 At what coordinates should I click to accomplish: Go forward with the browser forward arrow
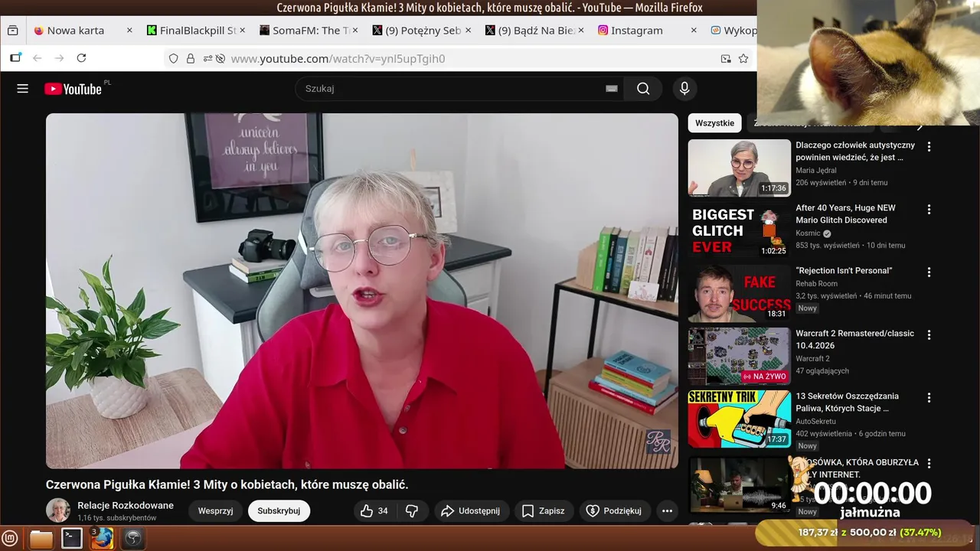pos(59,58)
